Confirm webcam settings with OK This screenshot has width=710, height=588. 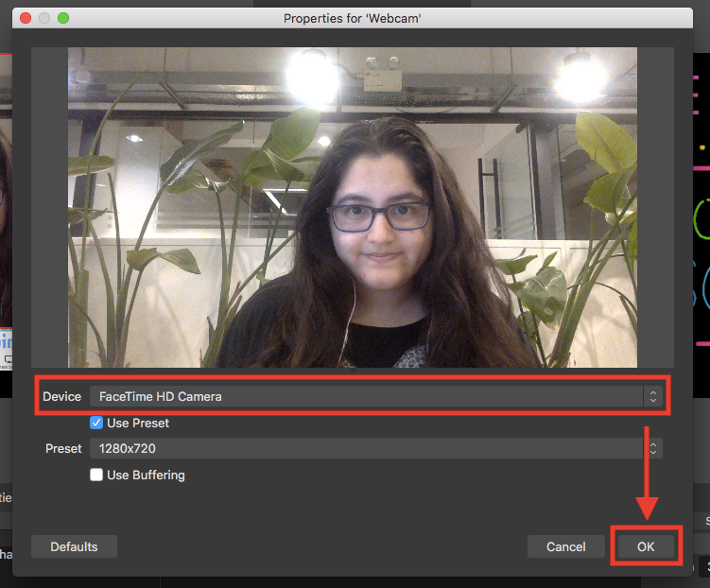point(646,546)
